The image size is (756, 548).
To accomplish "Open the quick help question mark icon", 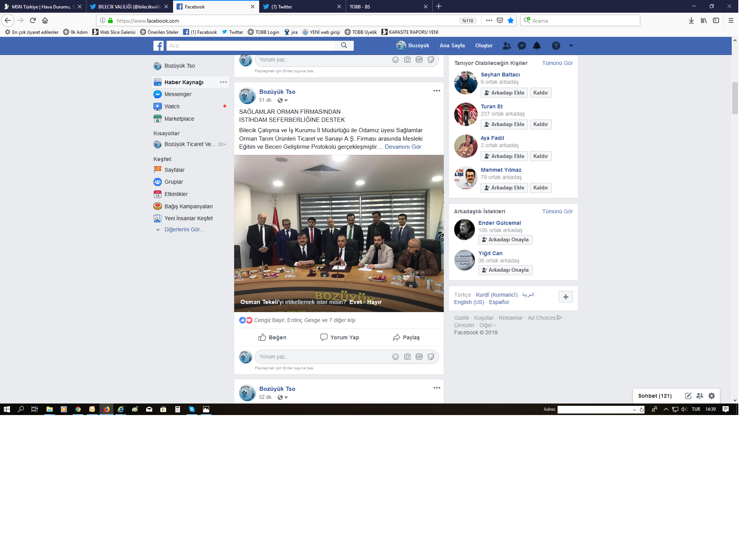I will (x=556, y=46).
